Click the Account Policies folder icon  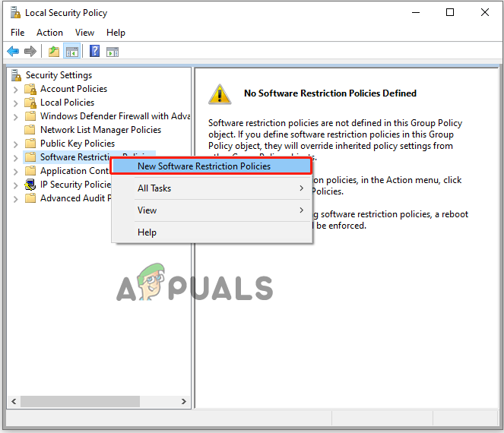point(30,89)
